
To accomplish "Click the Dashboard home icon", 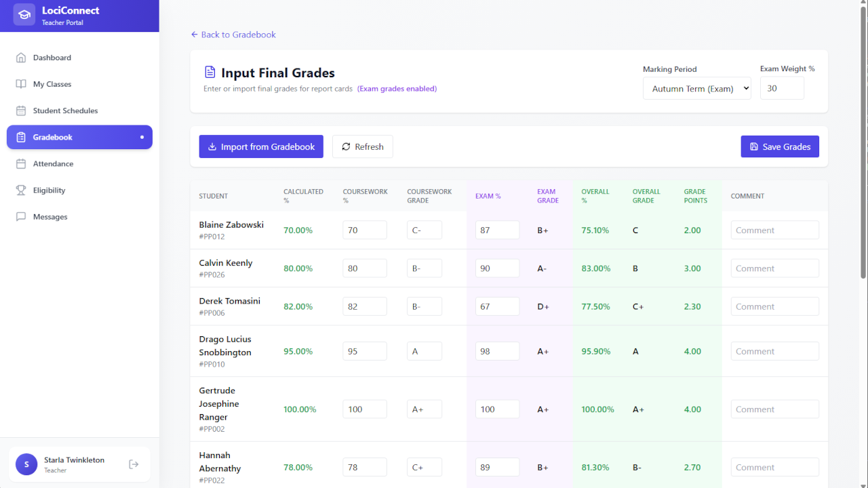I will [21, 58].
